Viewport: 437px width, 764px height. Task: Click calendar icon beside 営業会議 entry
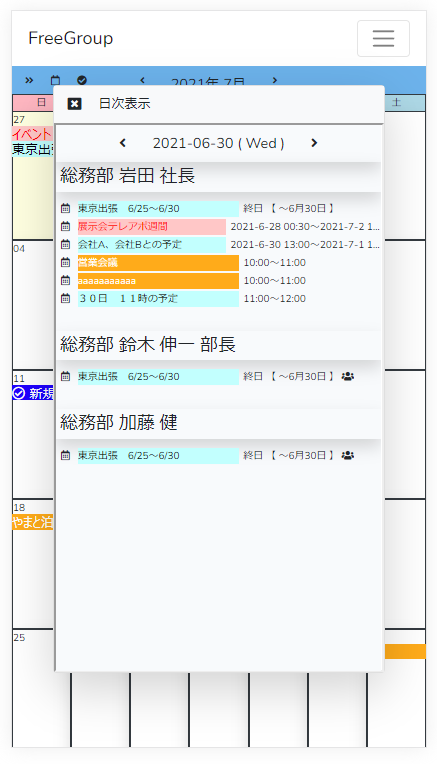[x=65, y=263]
